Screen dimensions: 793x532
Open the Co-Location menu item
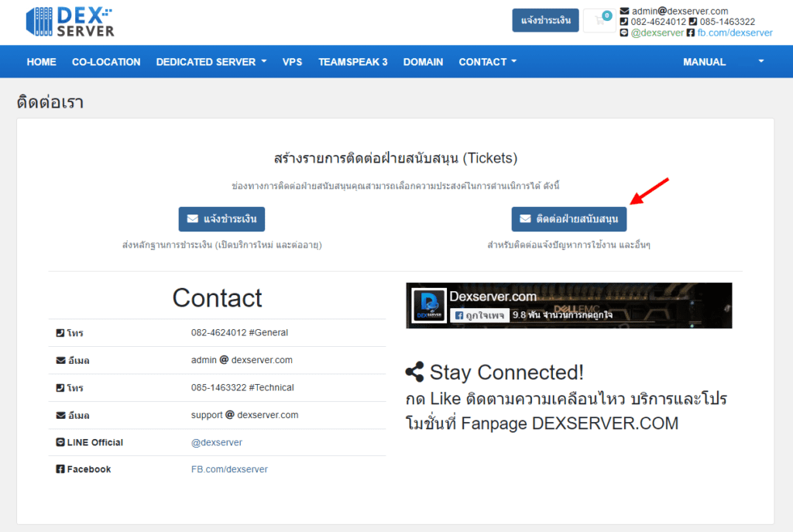pos(106,62)
